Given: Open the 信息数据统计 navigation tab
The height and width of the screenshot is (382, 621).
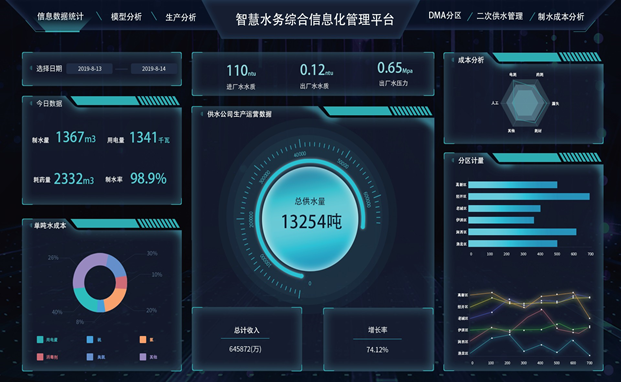Looking at the screenshot, I should [x=60, y=17].
